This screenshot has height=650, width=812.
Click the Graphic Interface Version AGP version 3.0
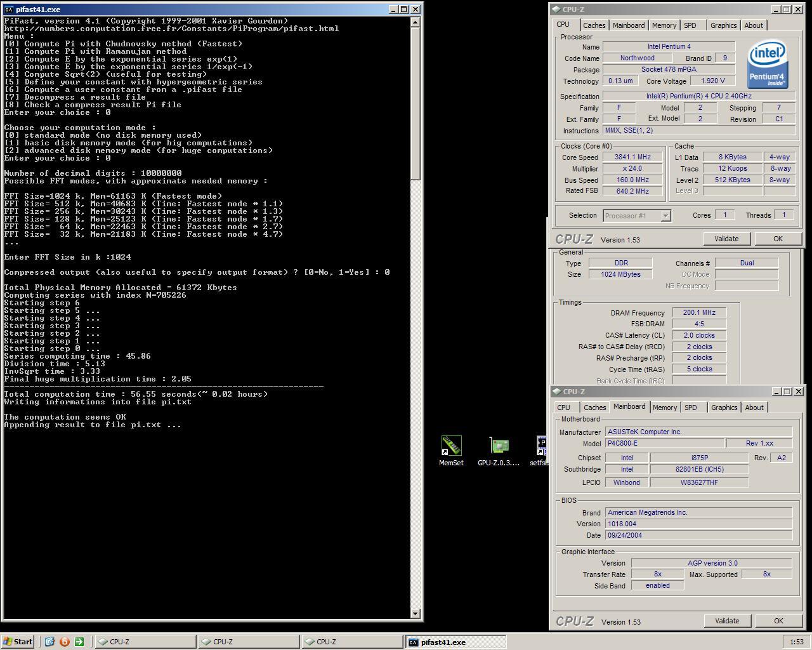[712, 563]
